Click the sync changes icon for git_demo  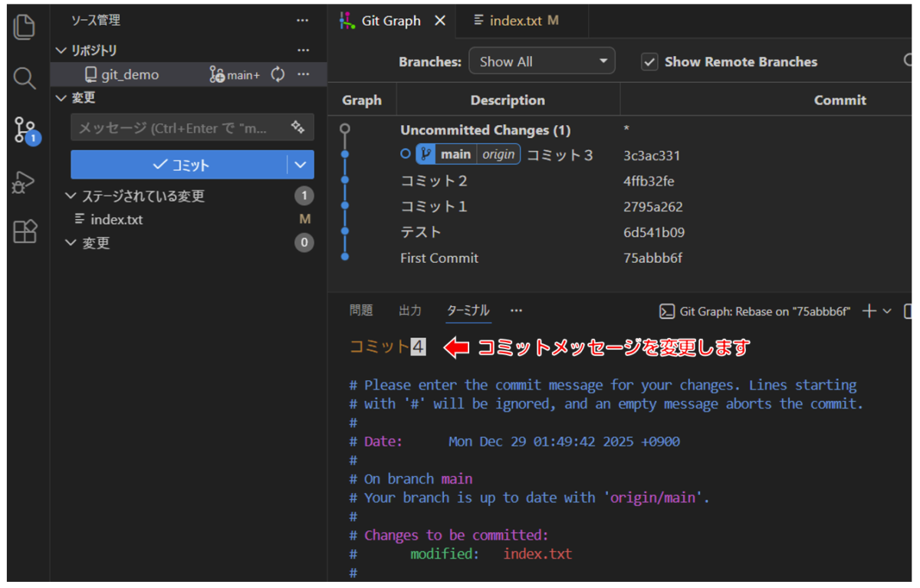pyautogui.click(x=278, y=74)
